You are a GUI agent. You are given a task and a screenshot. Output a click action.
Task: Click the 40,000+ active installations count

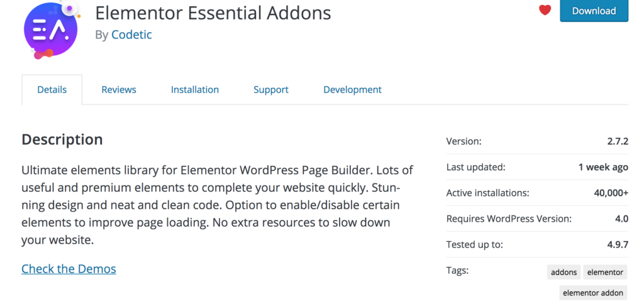pos(611,193)
